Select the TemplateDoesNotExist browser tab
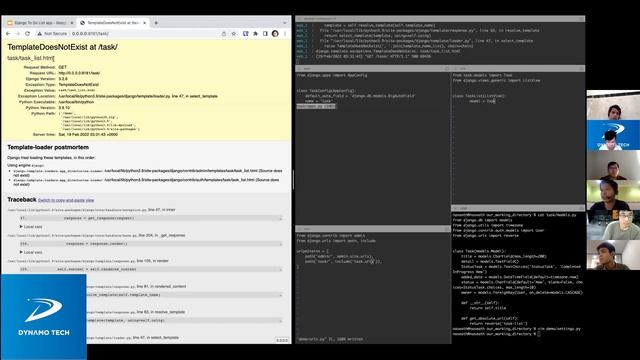This screenshot has width=640, height=360. (113, 23)
